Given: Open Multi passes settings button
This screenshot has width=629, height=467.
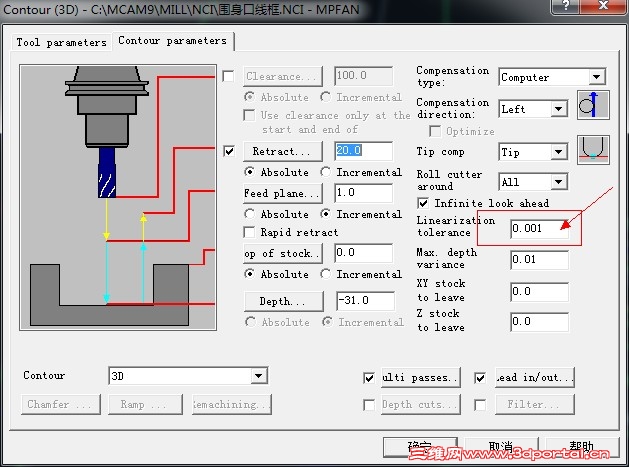Looking at the screenshot, I should tap(421, 378).
